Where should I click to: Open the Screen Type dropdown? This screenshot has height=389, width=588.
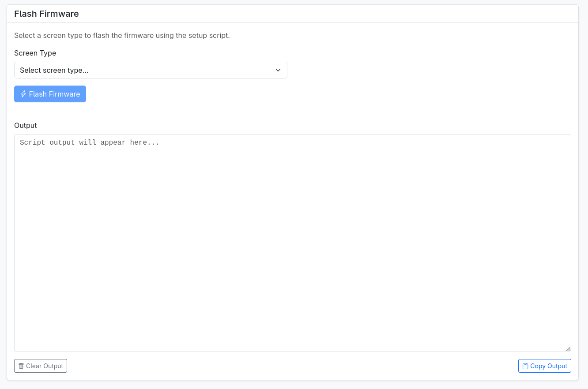(x=151, y=70)
